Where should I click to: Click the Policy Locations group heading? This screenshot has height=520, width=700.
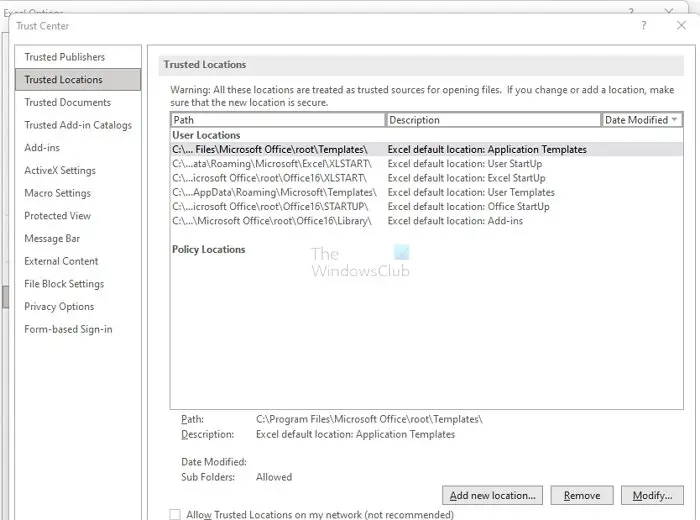click(x=208, y=250)
